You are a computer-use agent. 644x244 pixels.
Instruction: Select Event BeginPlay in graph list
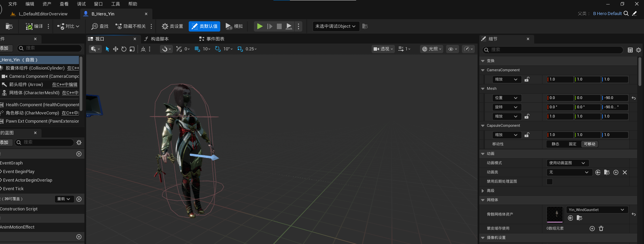pyautogui.click(x=19, y=171)
